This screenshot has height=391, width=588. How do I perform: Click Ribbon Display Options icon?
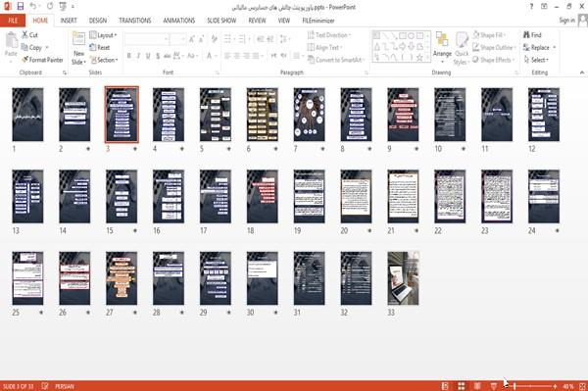point(544,7)
